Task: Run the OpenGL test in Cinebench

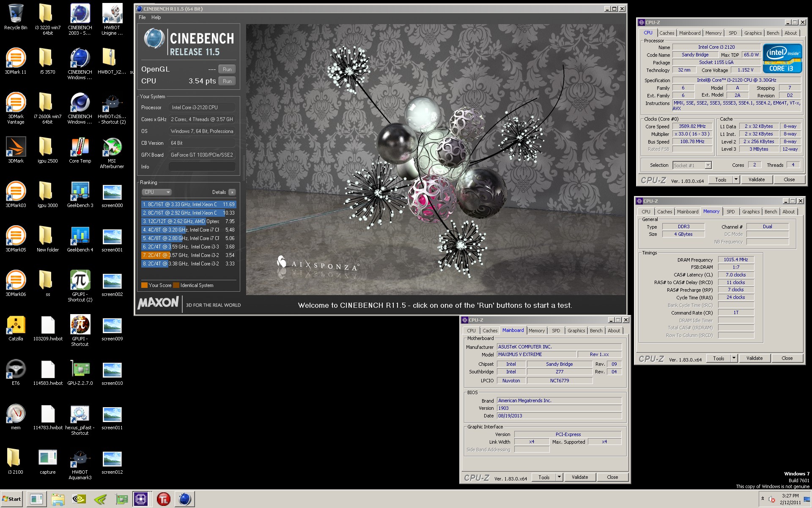Action: tap(227, 69)
